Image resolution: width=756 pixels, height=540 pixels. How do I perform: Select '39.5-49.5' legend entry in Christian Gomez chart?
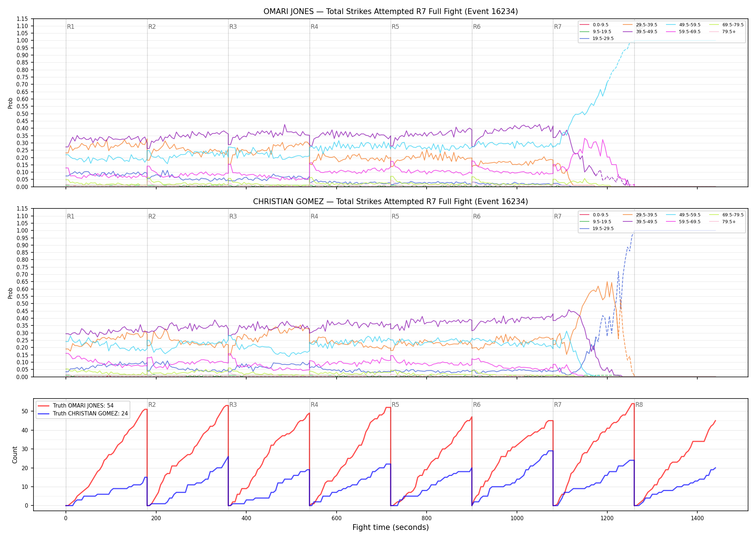(x=640, y=222)
